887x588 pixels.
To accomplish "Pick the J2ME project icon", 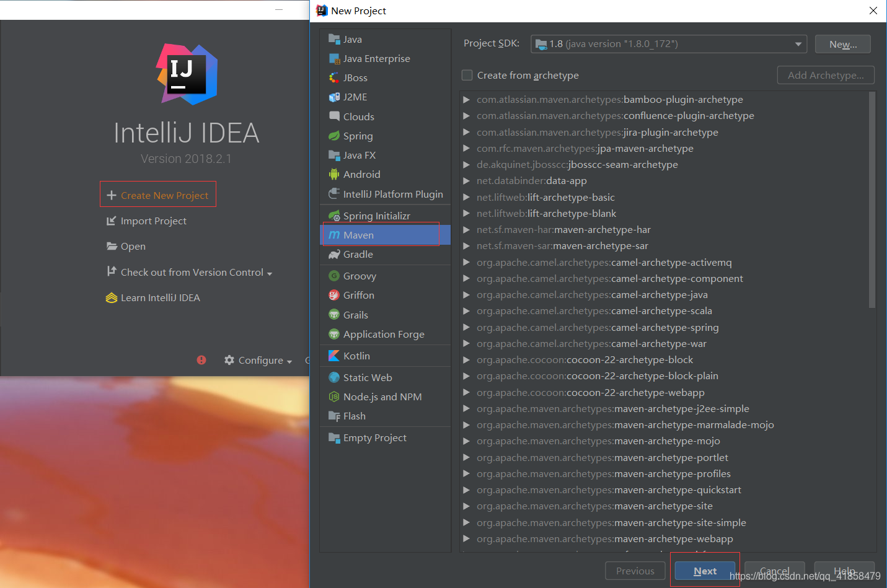I will pos(334,97).
